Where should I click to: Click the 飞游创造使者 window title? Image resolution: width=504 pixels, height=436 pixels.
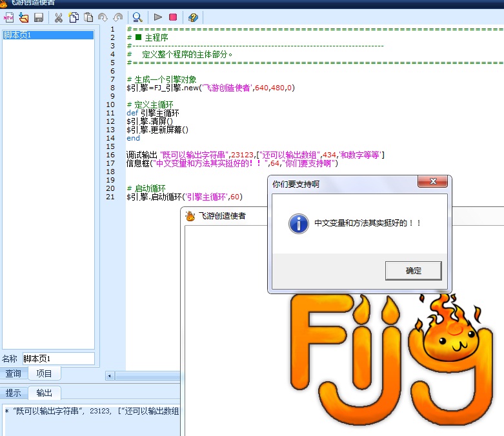[222, 216]
